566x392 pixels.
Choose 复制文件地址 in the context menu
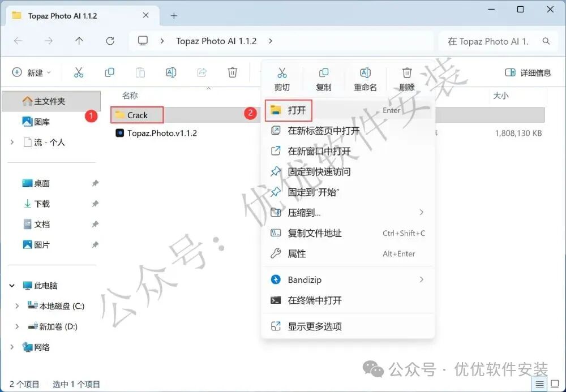click(348, 233)
